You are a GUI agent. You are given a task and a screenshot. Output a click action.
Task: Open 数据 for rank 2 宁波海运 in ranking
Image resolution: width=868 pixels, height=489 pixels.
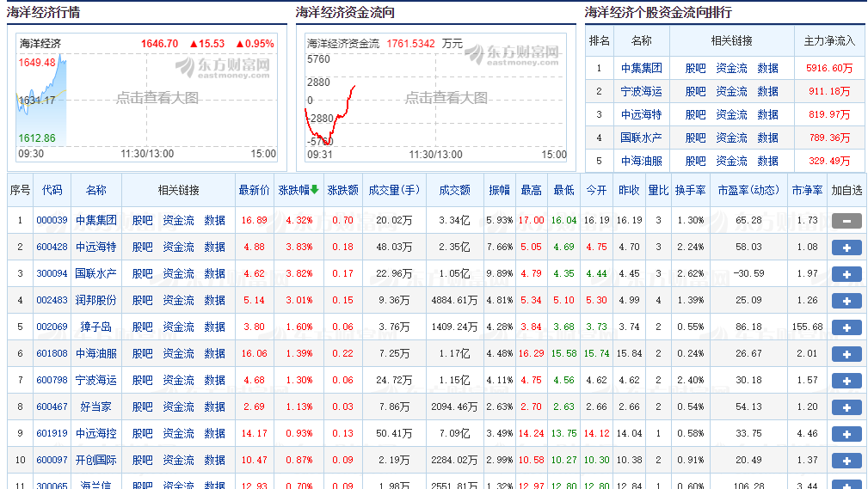[x=767, y=91]
